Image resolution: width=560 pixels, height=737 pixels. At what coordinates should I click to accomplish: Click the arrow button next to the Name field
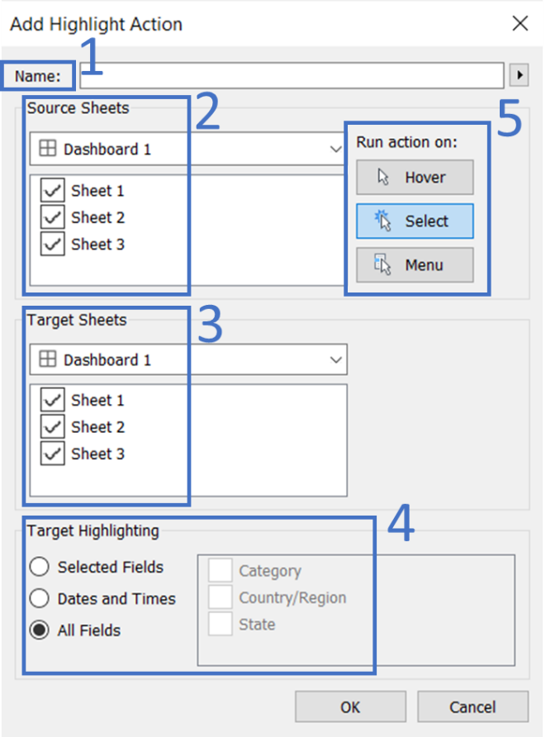(x=520, y=75)
